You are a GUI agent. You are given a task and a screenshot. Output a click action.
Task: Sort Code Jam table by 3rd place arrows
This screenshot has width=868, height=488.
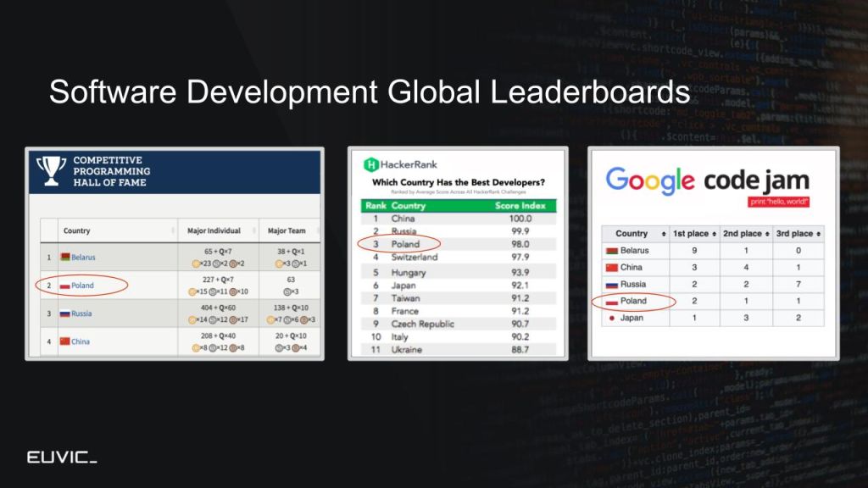click(818, 234)
